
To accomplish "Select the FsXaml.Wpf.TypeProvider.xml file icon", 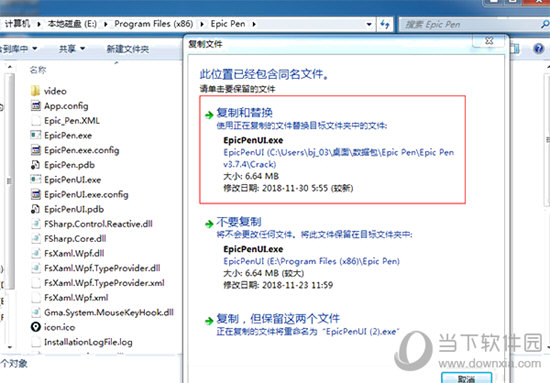I will point(35,282).
